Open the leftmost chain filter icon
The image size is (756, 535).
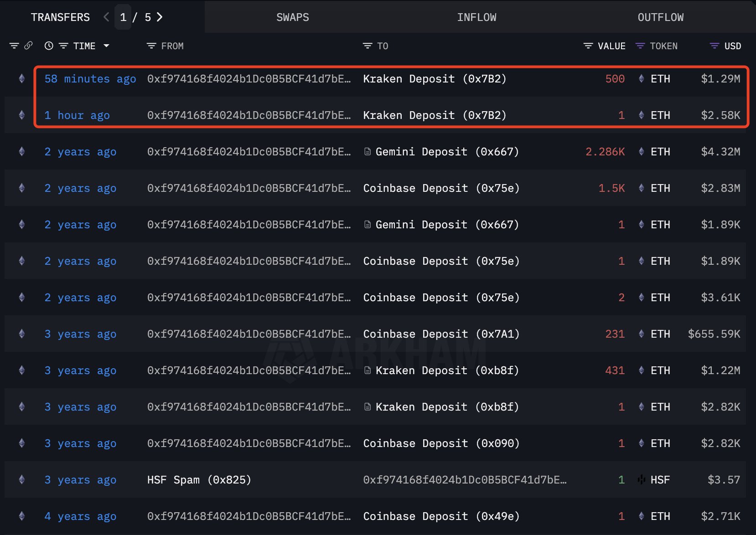14,46
